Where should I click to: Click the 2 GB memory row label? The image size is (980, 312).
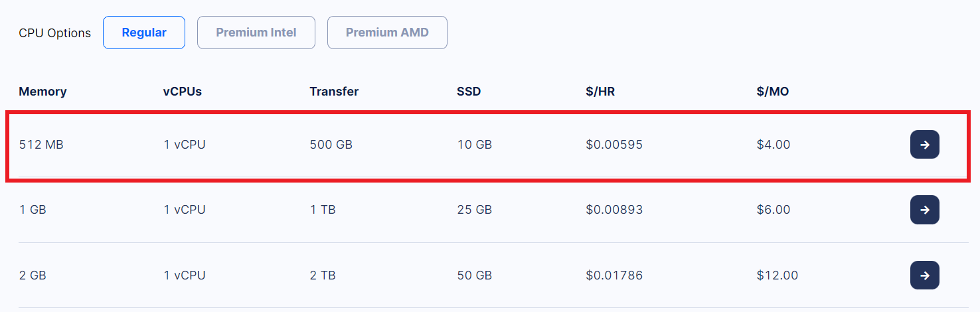33,275
